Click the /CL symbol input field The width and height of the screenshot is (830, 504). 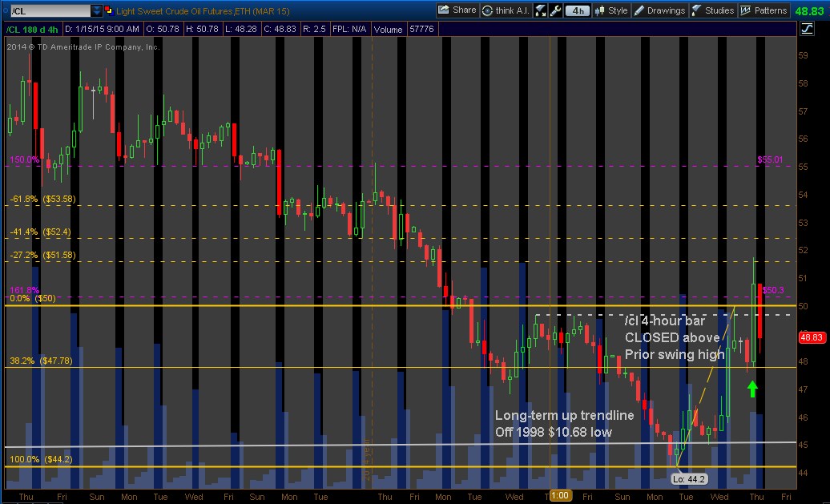[x=50, y=10]
